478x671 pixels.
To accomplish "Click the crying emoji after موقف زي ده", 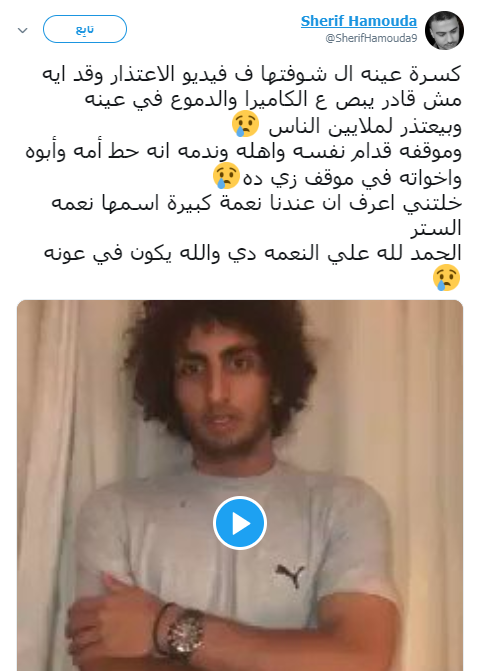I will pyautogui.click(x=227, y=176).
